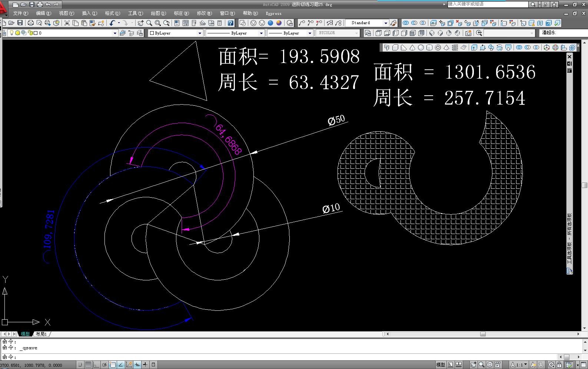Click the 模型 button in the status bar
This screenshot has height=369, width=588.
click(x=441, y=365)
